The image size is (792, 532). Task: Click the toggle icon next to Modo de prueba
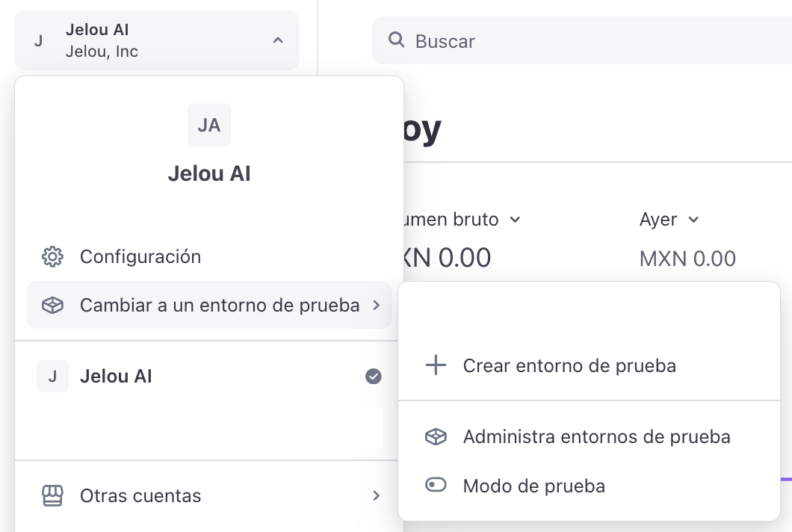tap(435, 486)
